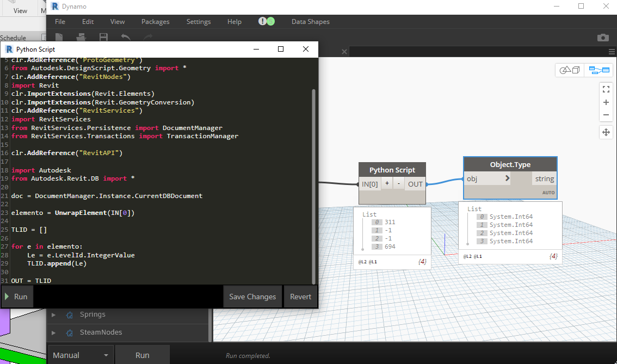This screenshot has height=364, width=617.
Task: Click list value 311
Action: tap(390, 222)
